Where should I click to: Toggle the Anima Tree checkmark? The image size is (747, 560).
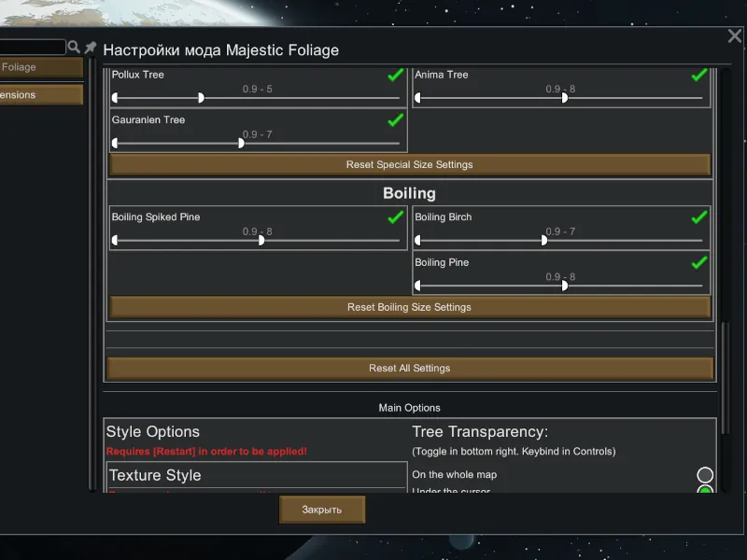(698, 76)
